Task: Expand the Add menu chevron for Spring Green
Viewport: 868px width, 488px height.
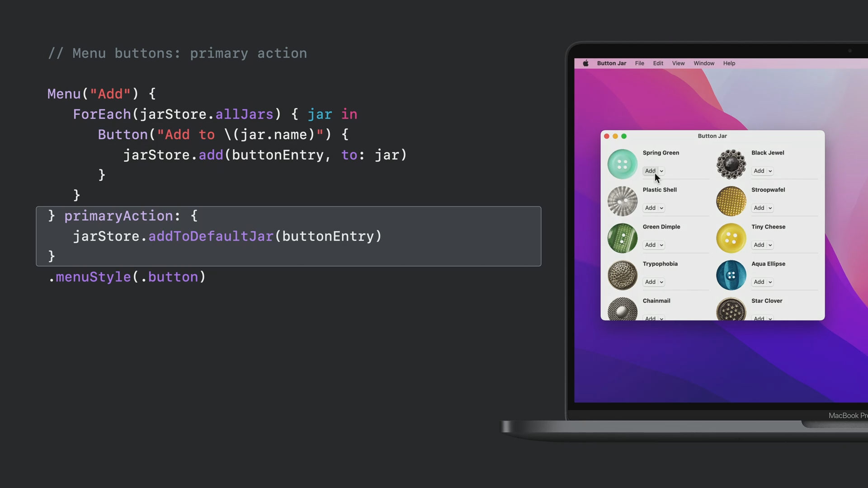Action: pos(661,171)
